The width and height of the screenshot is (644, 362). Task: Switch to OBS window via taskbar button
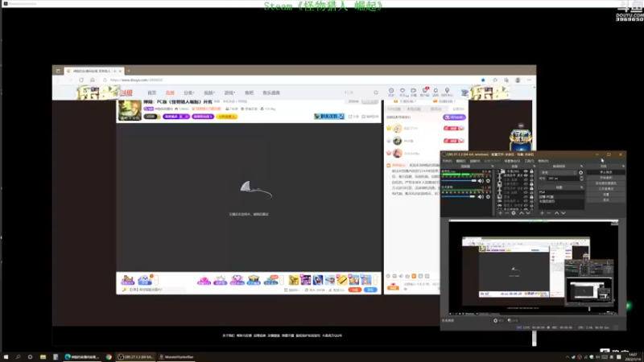[135, 357]
